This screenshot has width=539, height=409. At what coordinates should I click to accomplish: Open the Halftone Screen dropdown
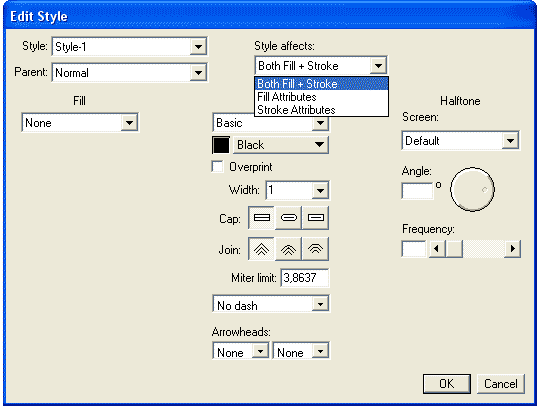click(x=460, y=141)
